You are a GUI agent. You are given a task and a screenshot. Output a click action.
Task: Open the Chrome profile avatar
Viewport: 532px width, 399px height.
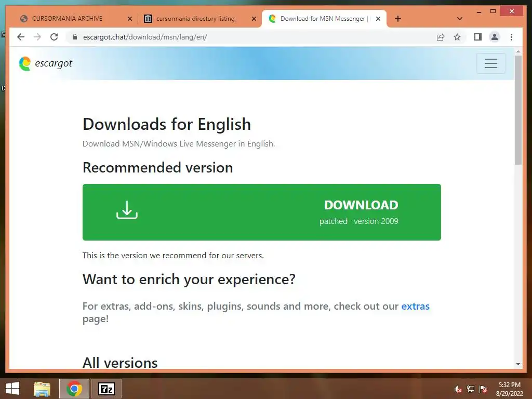coord(495,37)
